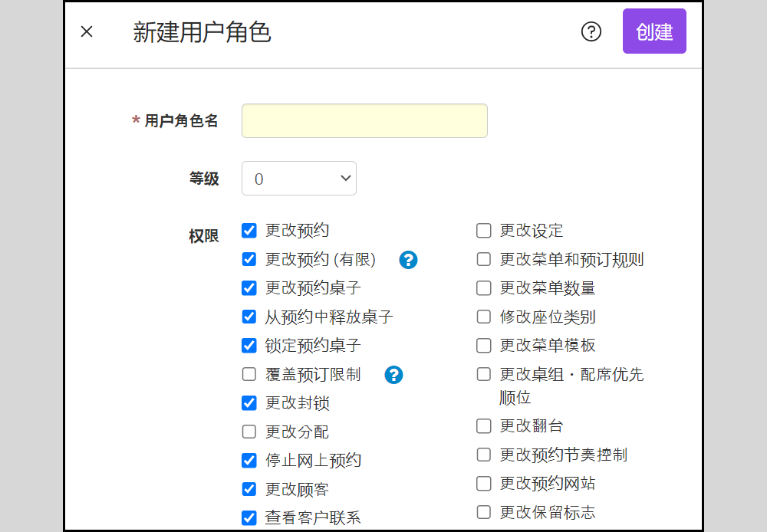Enable the 更改分配 checkbox
Screen dimensions: 767x532
pos(249,432)
